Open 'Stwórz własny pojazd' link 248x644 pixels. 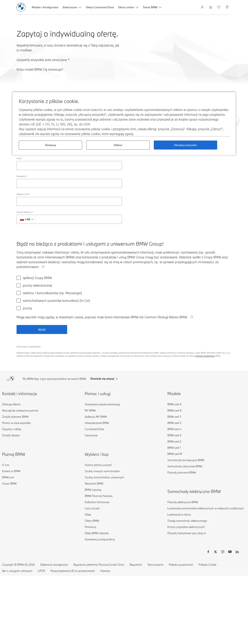(98, 465)
